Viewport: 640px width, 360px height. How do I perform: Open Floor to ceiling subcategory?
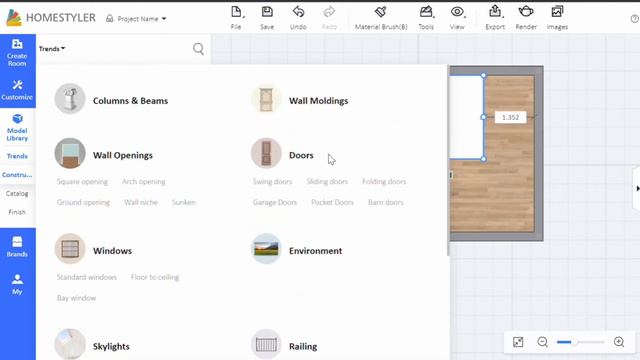click(x=155, y=277)
